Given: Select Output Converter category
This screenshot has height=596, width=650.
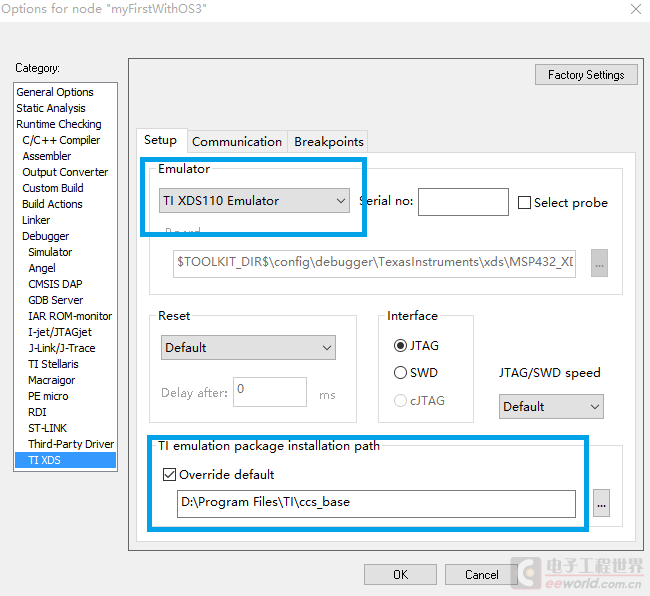Looking at the screenshot, I should coord(65,172).
